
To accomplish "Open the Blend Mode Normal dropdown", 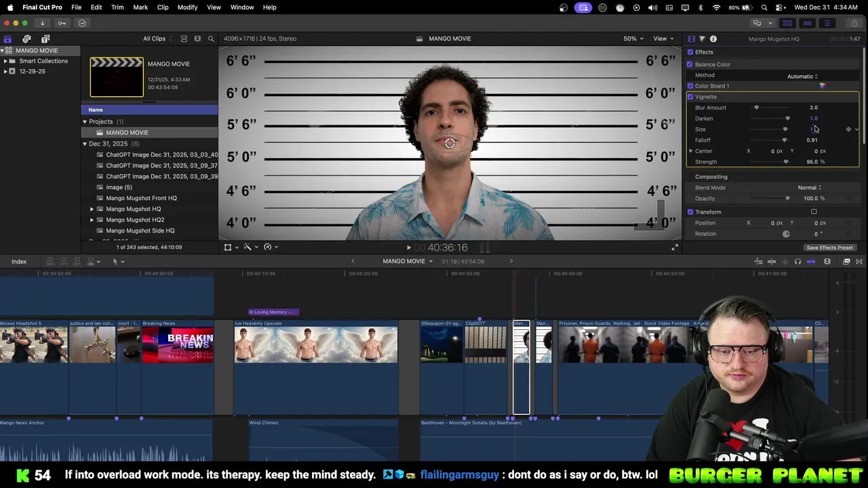I will click(x=809, y=188).
